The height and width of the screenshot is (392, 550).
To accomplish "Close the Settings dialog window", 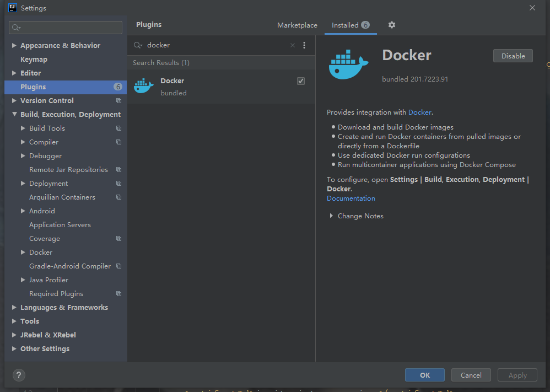I will 532,8.
